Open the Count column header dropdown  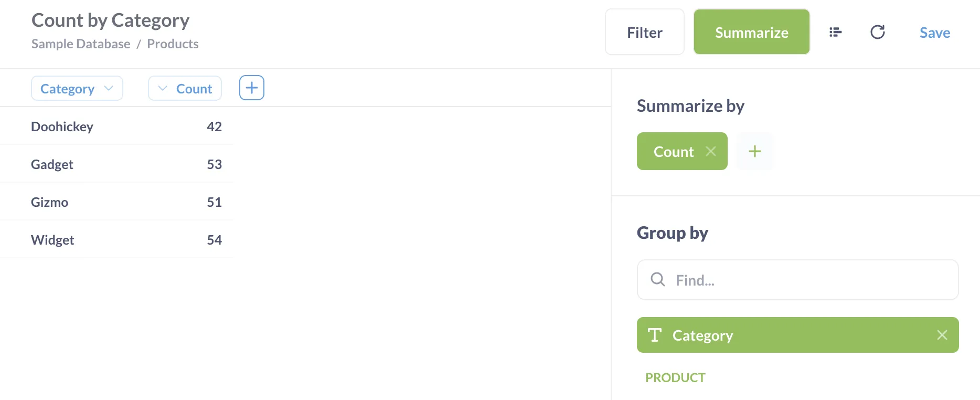(x=185, y=89)
